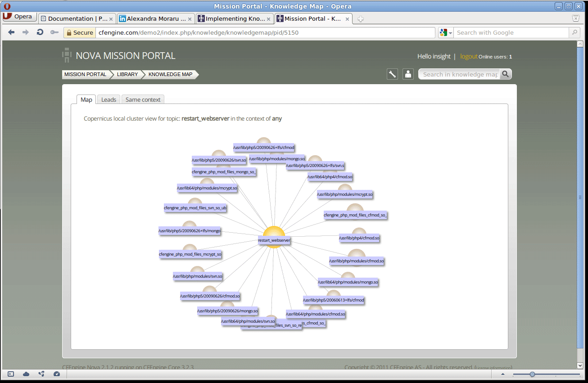Go back to the previous page
Screen dimensions: 588x383
click(x=12, y=32)
